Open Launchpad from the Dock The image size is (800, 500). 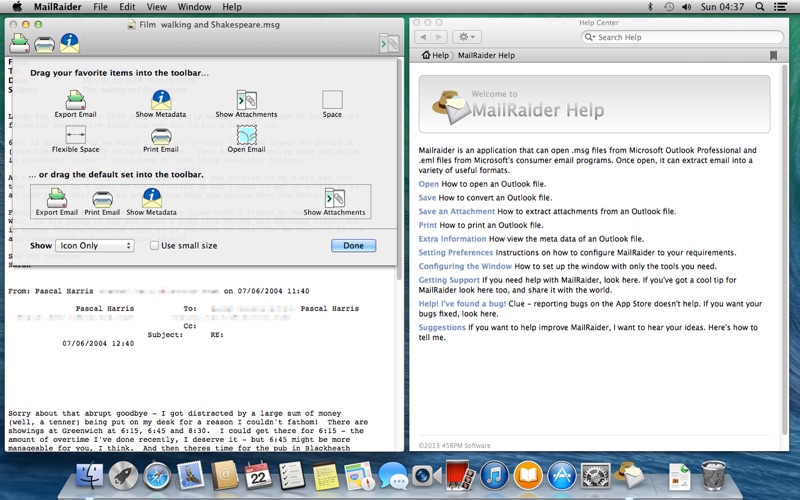point(123,475)
